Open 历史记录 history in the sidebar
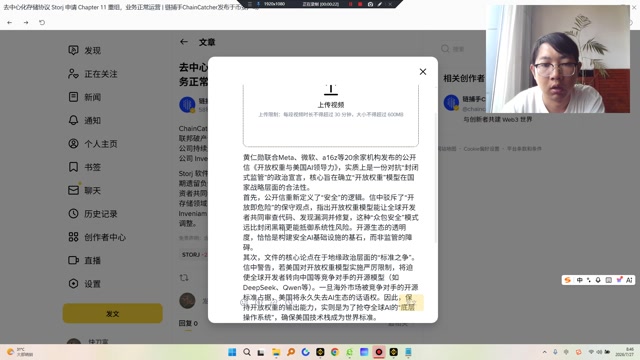The height and width of the screenshot is (360, 640). pos(92,213)
